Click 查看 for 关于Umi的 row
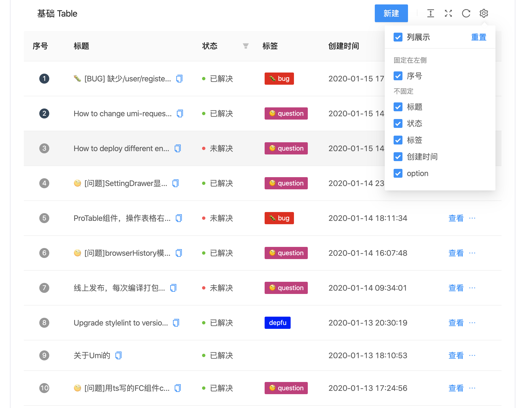This screenshot has height=408, width=532. tap(456, 355)
